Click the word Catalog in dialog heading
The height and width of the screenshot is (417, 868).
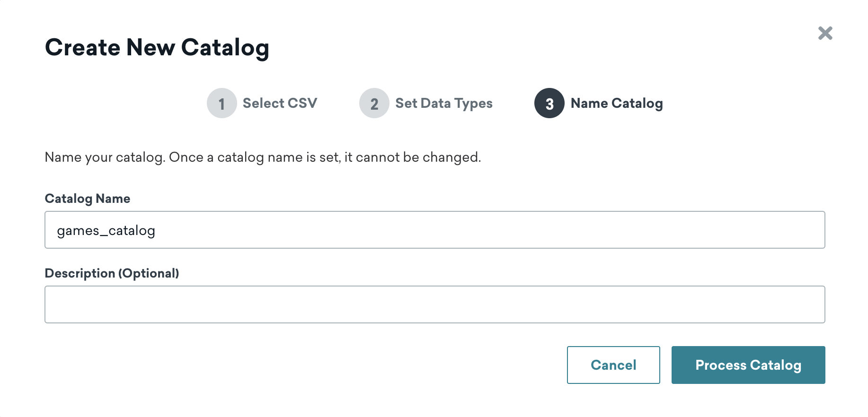[x=225, y=47]
